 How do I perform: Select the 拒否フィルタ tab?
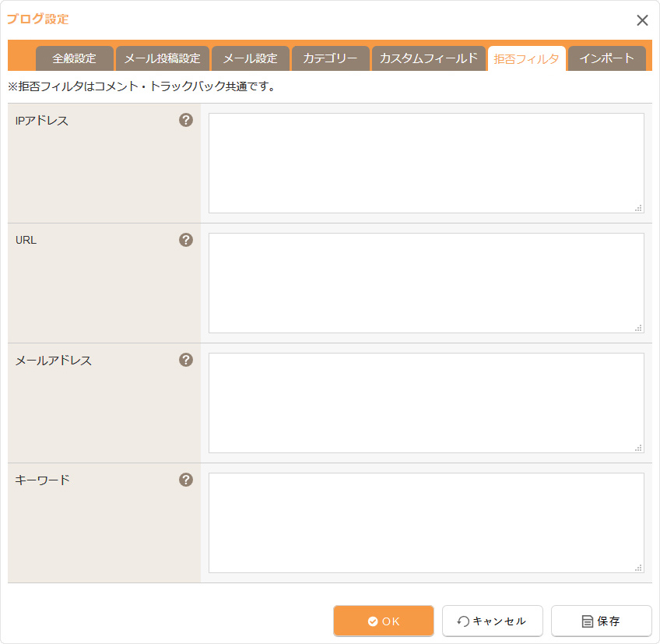click(527, 58)
